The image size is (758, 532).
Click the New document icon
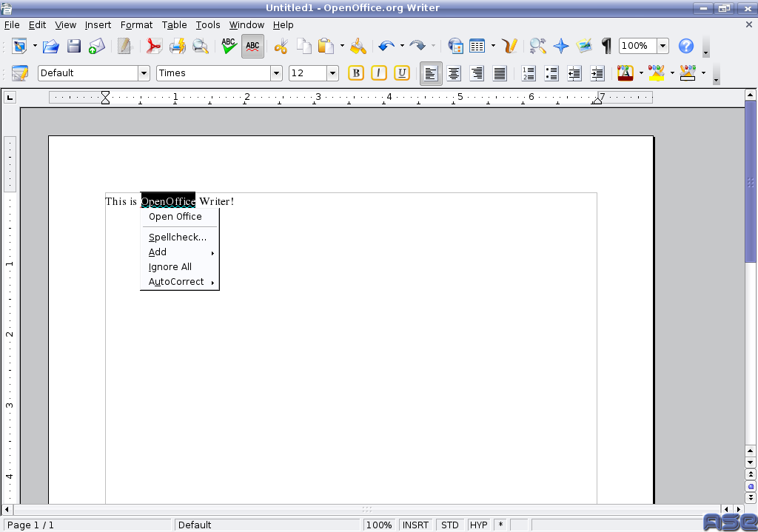click(19, 46)
